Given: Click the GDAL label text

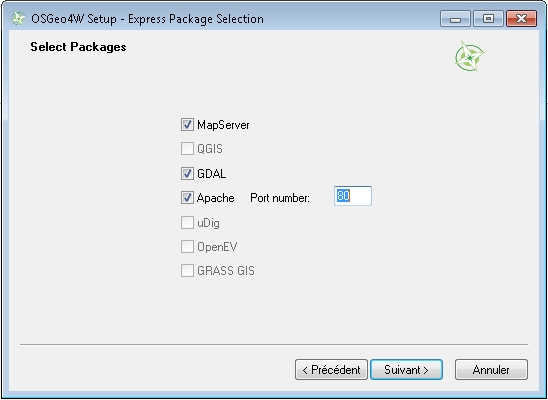Looking at the screenshot, I should (x=211, y=174).
